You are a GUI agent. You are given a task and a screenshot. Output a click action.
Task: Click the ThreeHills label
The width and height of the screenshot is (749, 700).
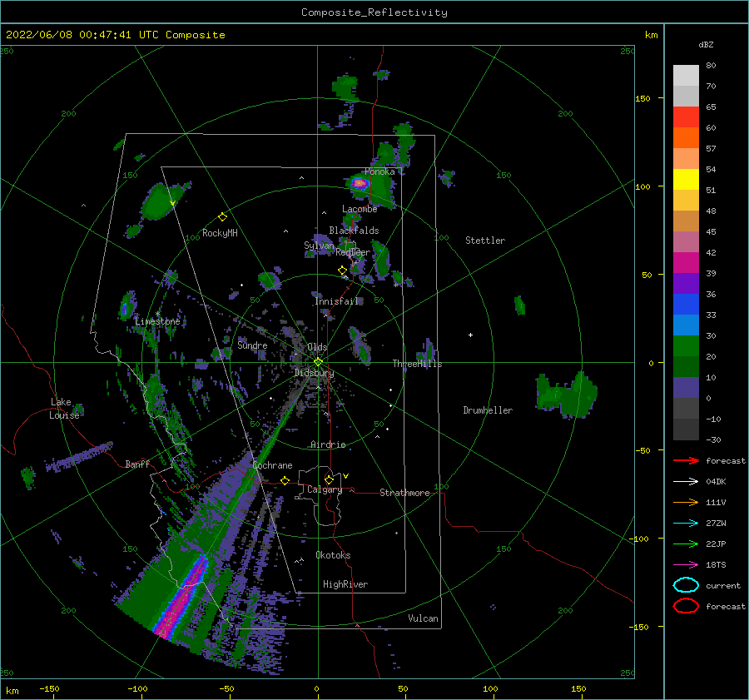418,364
